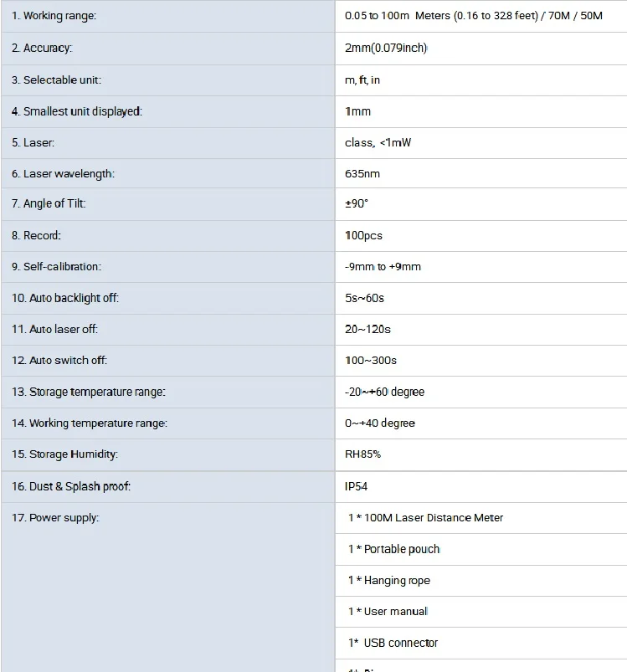Screen dimensions: 627x672
Task: Click the Storage temperature range label
Action: coord(88,392)
